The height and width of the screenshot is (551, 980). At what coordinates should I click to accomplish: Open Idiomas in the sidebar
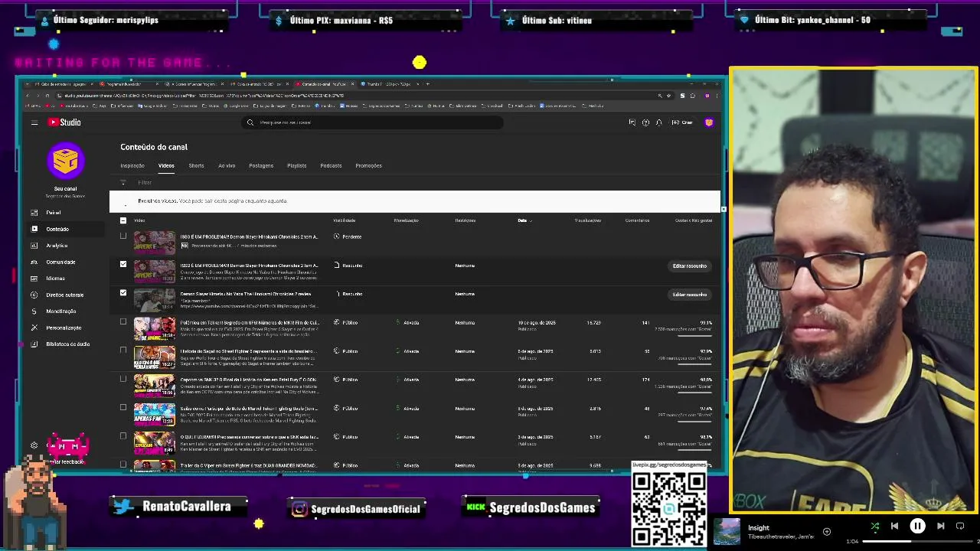click(55, 279)
